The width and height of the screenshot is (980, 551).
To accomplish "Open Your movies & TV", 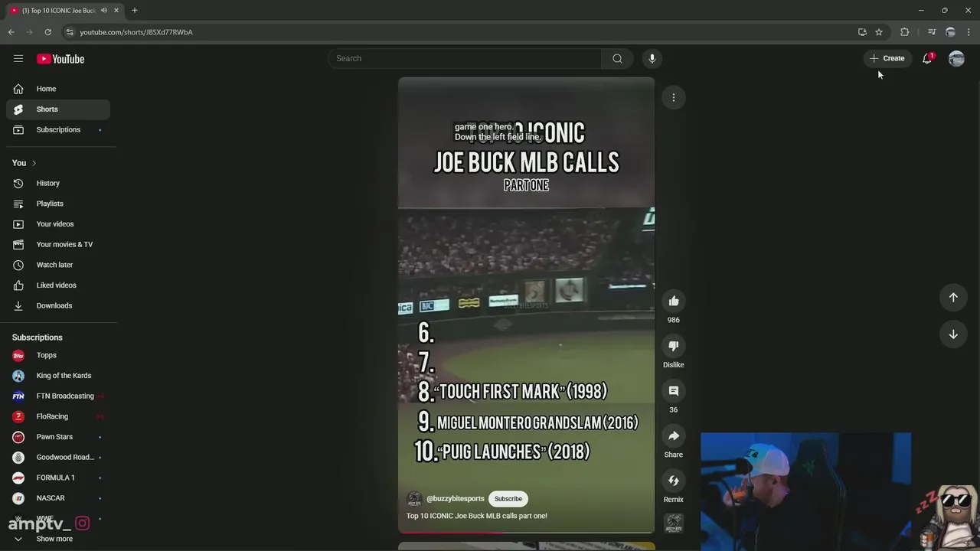I will [x=58, y=244].
